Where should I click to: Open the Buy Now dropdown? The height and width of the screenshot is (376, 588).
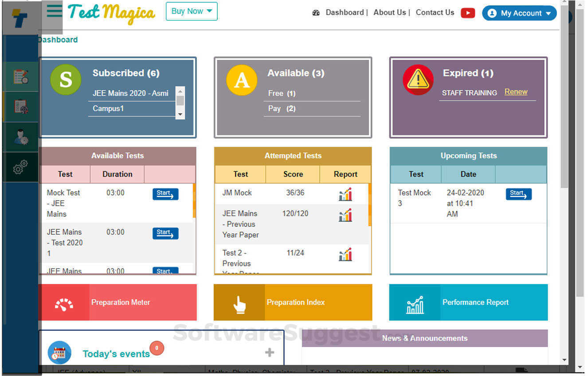(191, 12)
